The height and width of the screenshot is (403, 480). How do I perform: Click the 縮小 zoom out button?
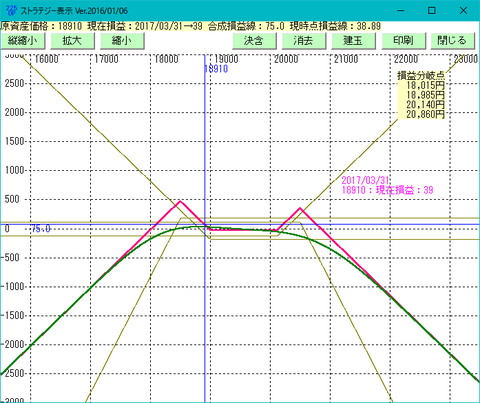coord(122,41)
